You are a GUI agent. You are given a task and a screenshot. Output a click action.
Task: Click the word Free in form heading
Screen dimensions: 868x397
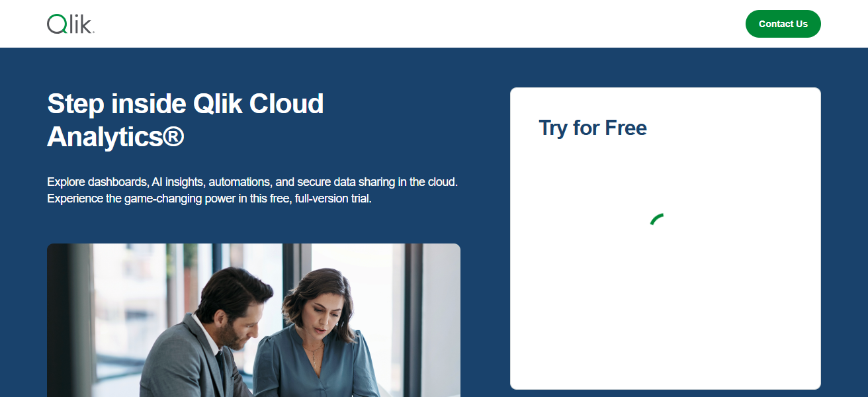(x=626, y=128)
